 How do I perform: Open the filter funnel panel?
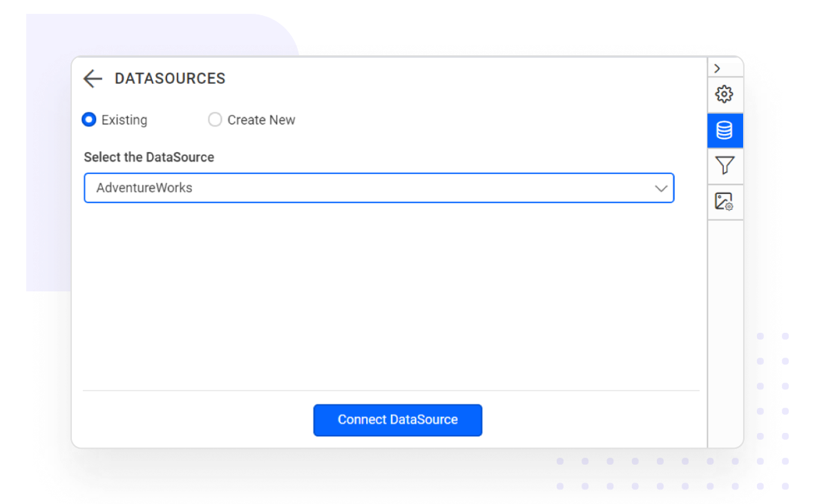(x=725, y=166)
